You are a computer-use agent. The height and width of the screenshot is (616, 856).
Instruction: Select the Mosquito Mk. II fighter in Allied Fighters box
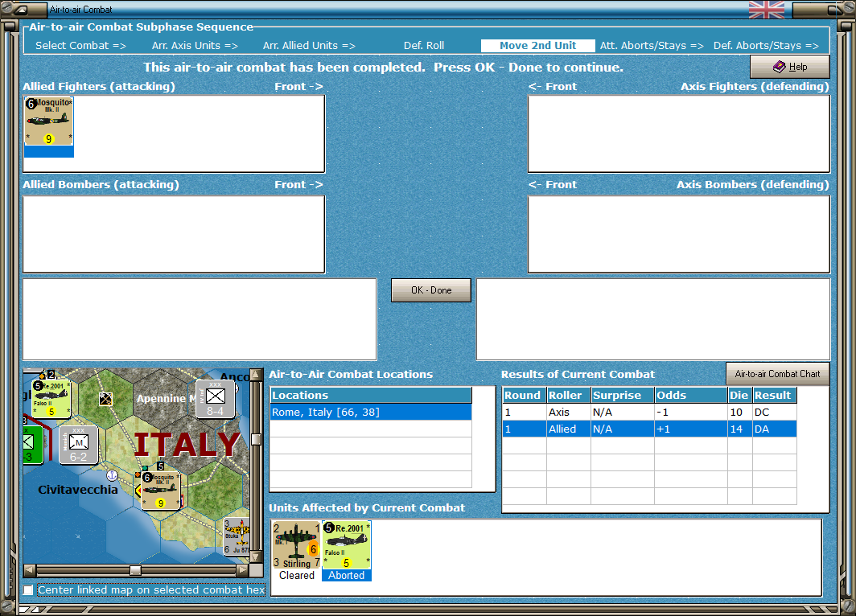pos(48,121)
